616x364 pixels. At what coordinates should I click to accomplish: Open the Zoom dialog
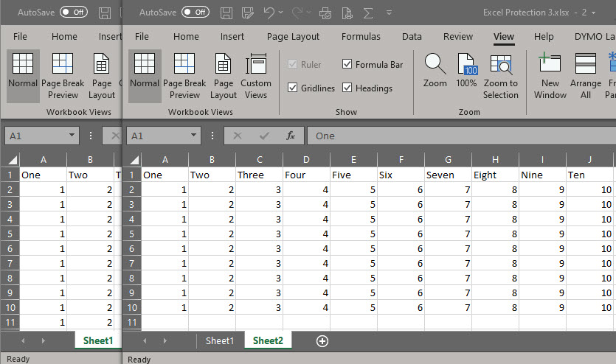click(435, 71)
